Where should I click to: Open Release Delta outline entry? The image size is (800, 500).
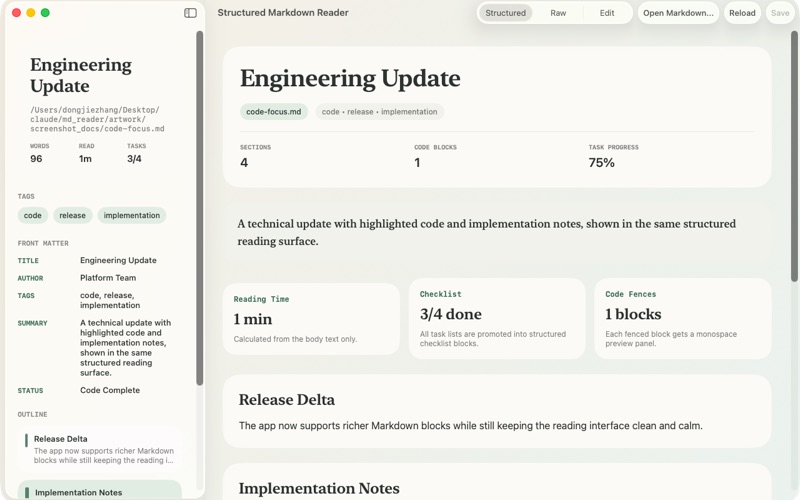100,449
